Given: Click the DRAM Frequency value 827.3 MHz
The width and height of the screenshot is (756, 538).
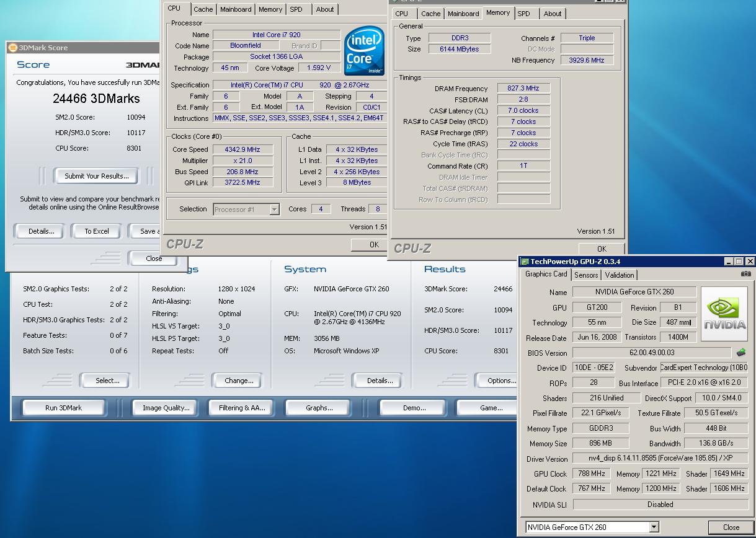Looking at the screenshot, I should [523, 89].
